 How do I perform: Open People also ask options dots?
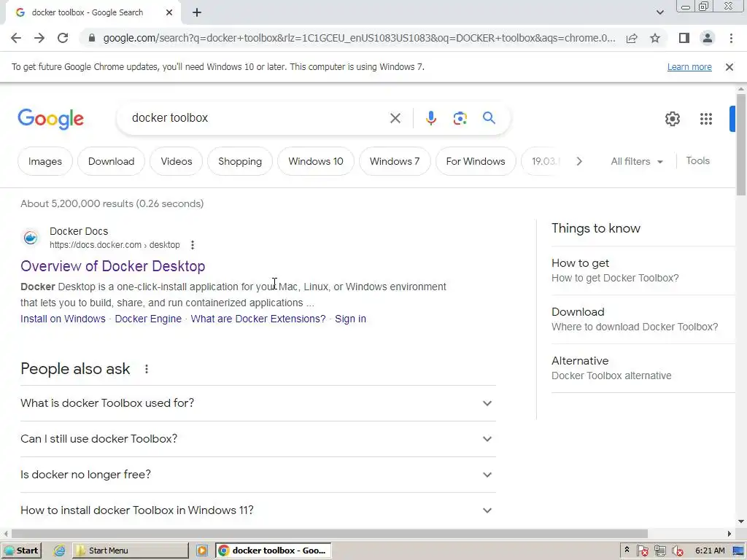click(x=146, y=369)
